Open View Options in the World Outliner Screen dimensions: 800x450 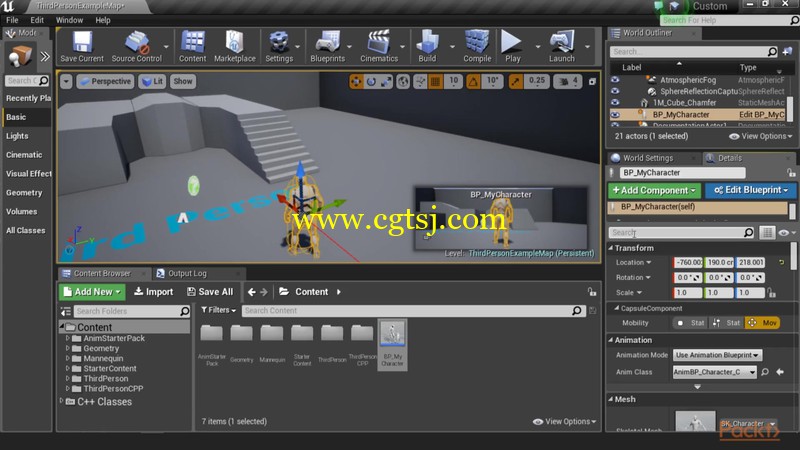[761, 136]
